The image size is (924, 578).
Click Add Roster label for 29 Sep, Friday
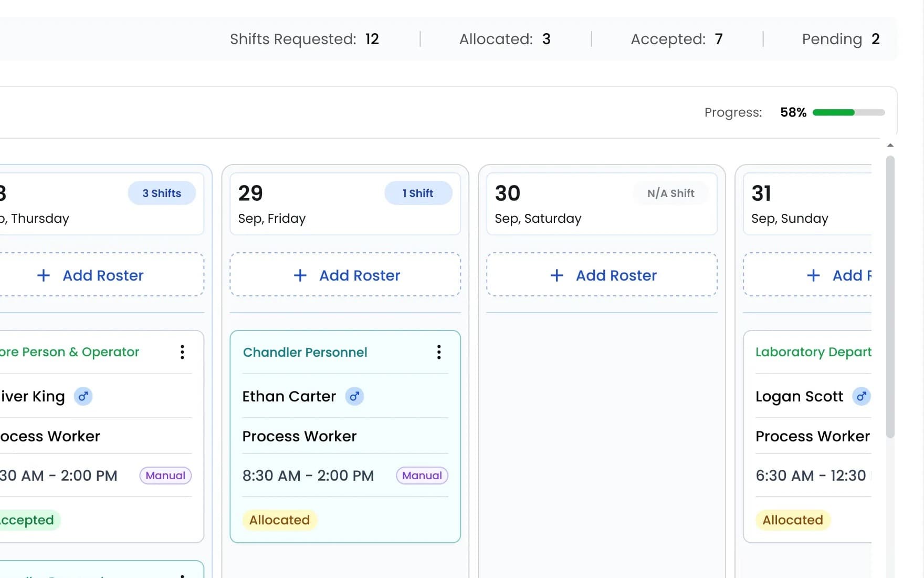click(360, 275)
